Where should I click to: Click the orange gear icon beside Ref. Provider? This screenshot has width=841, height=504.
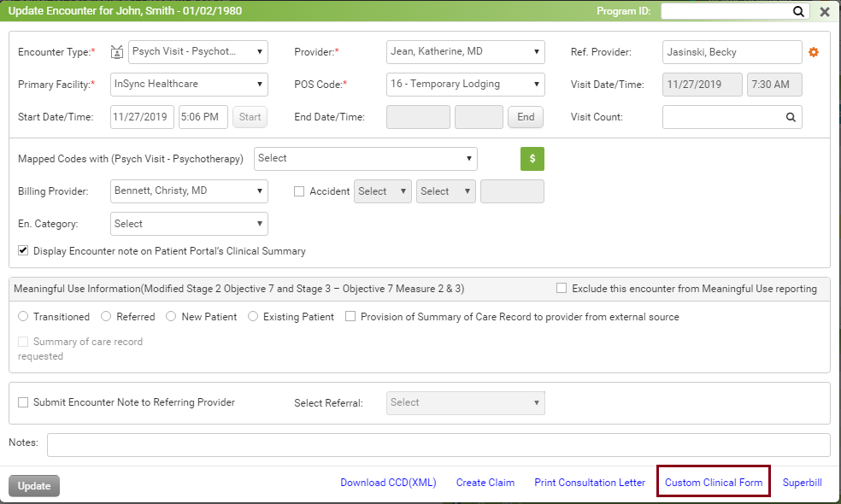(814, 52)
